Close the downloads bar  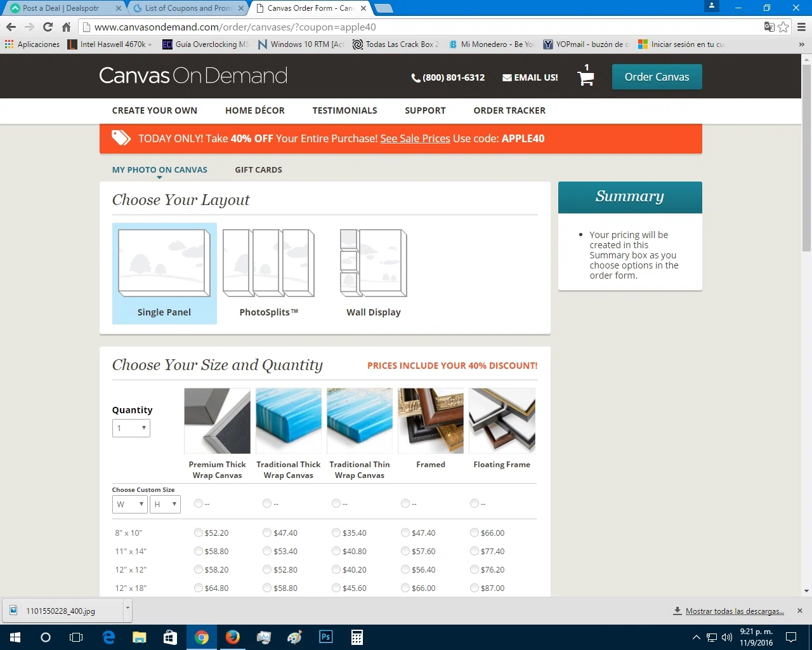pos(800,611)
